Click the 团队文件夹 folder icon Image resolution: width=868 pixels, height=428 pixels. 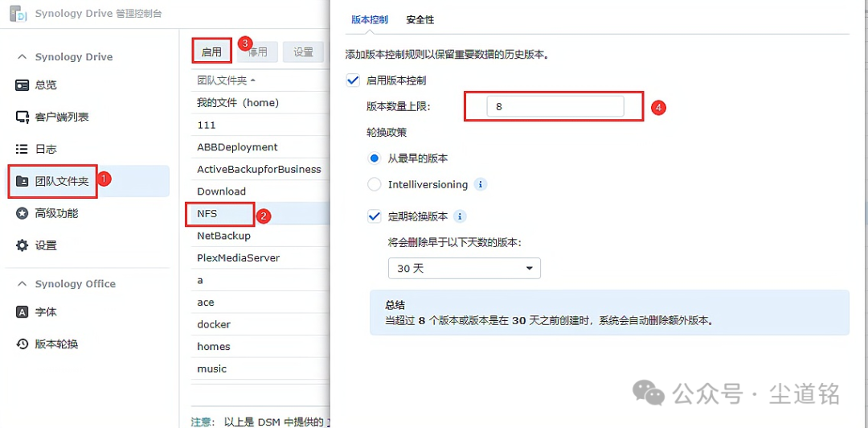(x=23, y=181)
